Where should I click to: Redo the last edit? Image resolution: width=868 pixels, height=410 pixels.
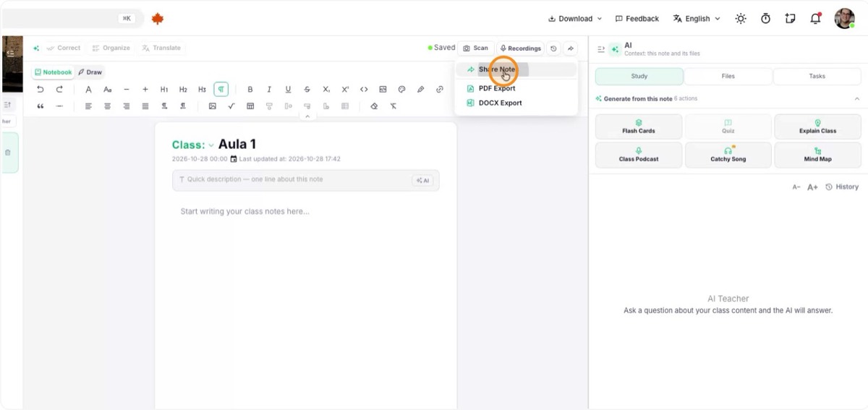(59, 90)
